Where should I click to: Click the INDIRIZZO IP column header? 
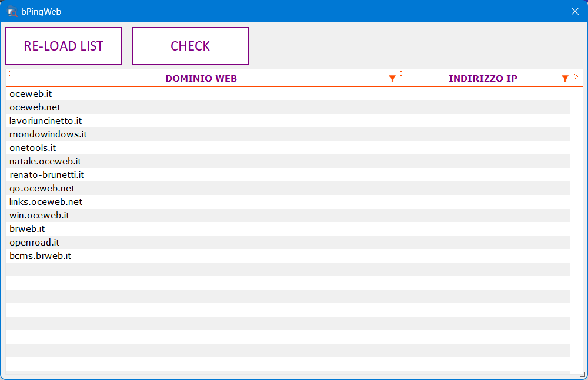pyautogui.click(x=482, y=79)
